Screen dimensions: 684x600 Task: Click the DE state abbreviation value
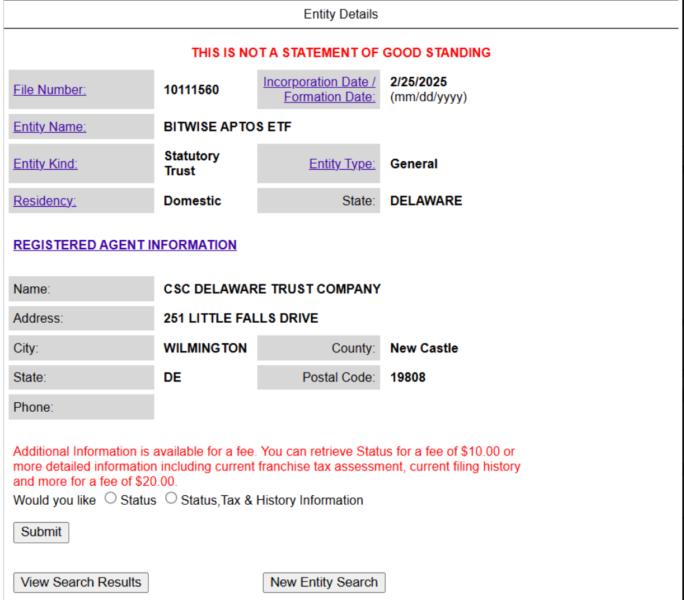point(172,377)
